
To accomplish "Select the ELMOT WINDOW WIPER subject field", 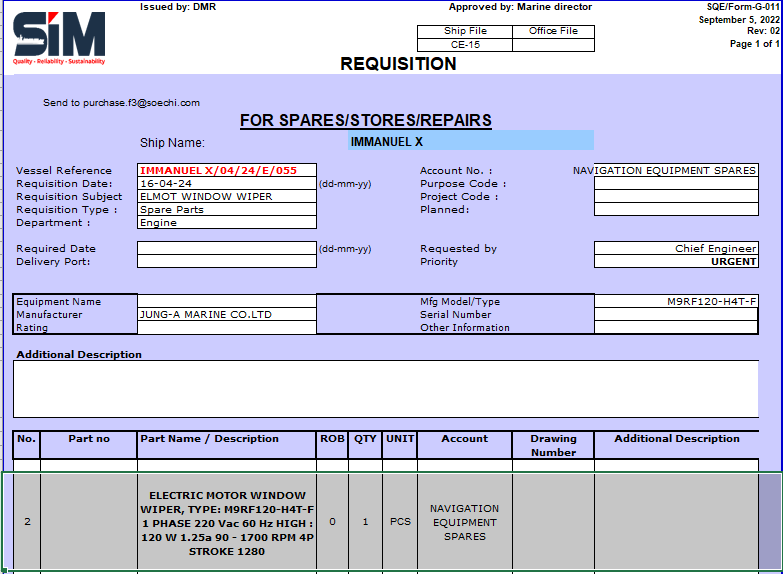I will (226, 197).
